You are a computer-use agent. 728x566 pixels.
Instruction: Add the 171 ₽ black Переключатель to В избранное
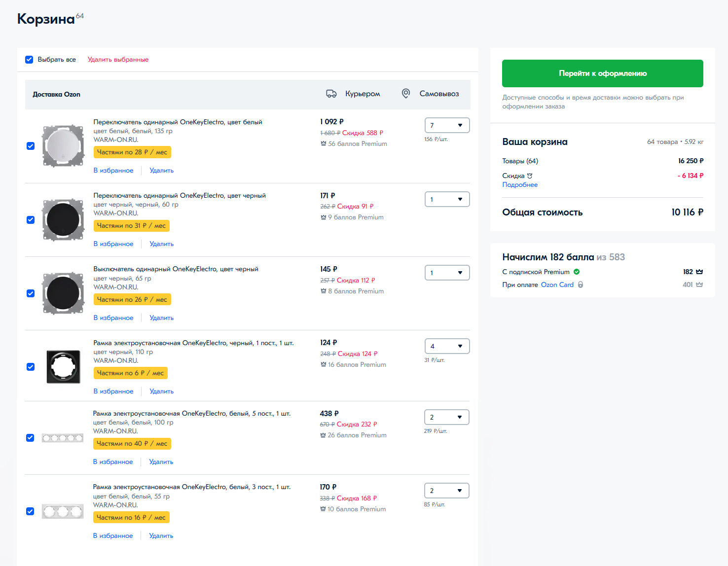point(113,244)
